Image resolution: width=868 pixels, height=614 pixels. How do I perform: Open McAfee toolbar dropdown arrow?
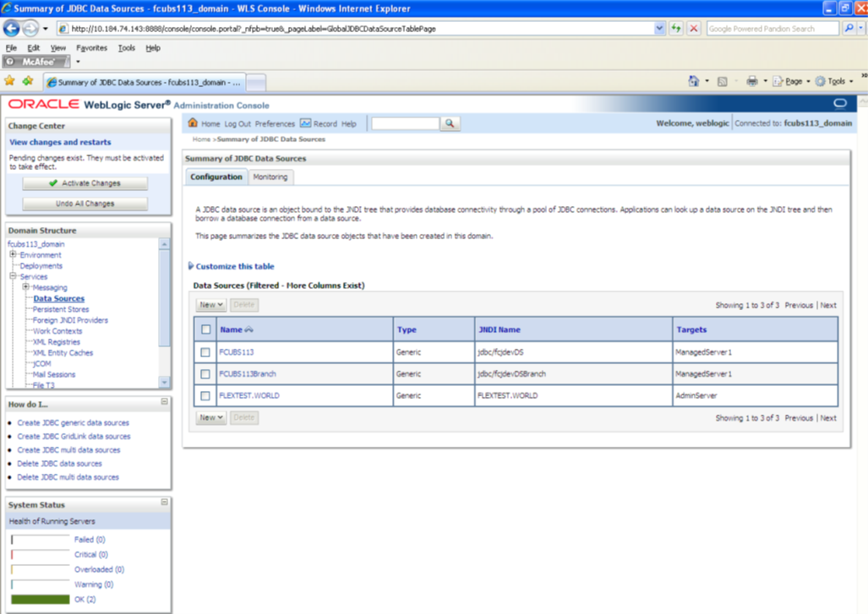pos(78,62)
